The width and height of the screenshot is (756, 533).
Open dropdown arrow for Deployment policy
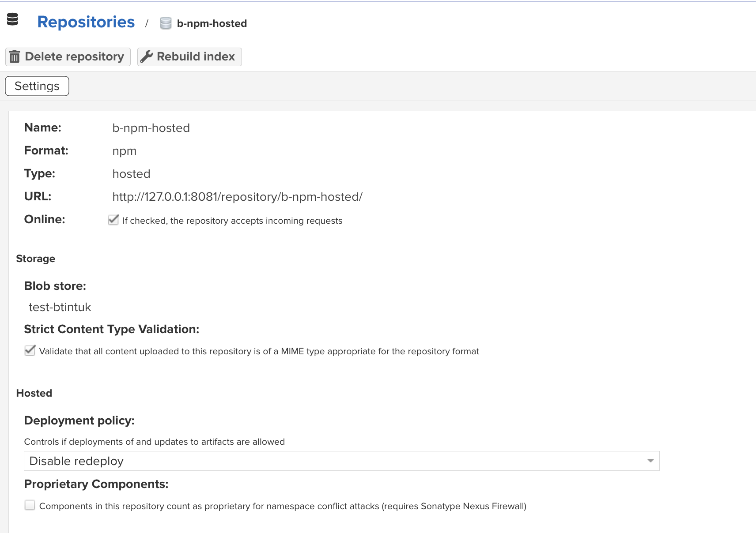click(x=650, y=461)
